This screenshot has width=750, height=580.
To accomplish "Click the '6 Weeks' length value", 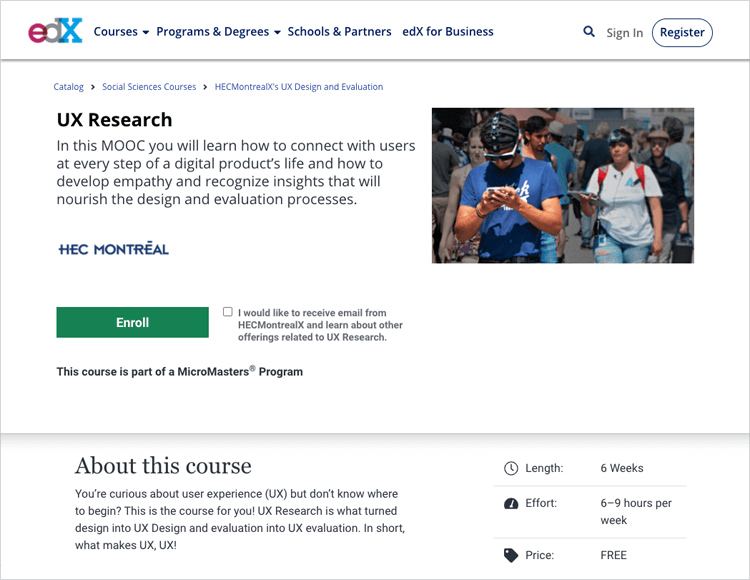I will click(x=622, y=468).
